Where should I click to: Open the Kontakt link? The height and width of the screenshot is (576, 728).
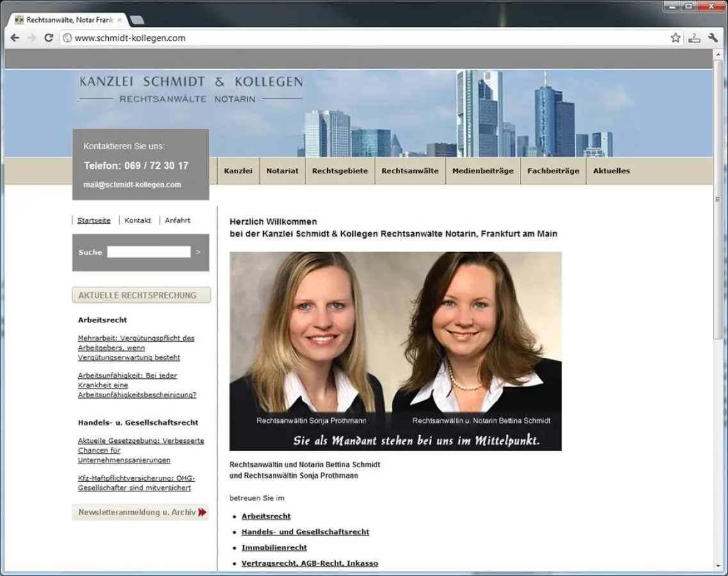pos(138,220)
